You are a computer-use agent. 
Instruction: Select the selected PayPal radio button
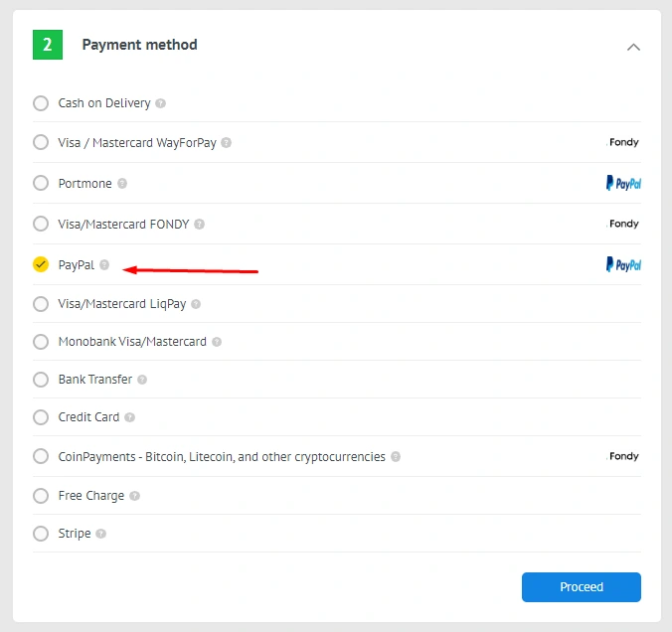(41, 264)
